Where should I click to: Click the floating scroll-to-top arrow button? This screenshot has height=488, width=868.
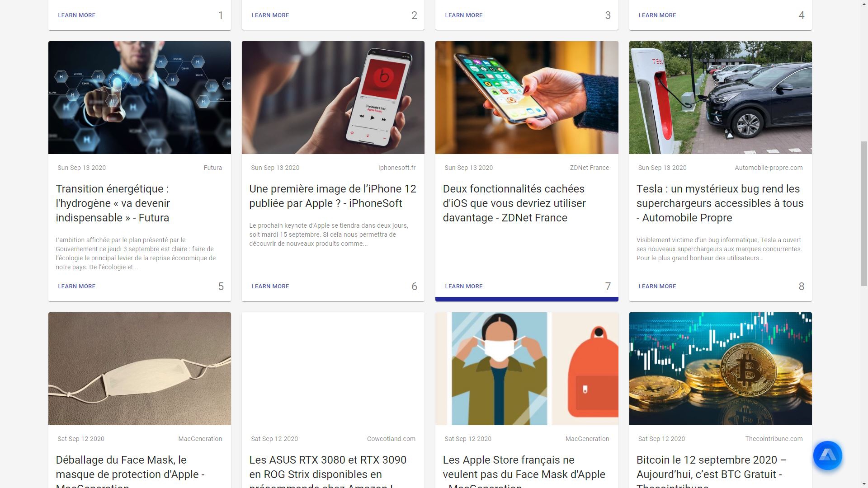(x=827, y=455)
